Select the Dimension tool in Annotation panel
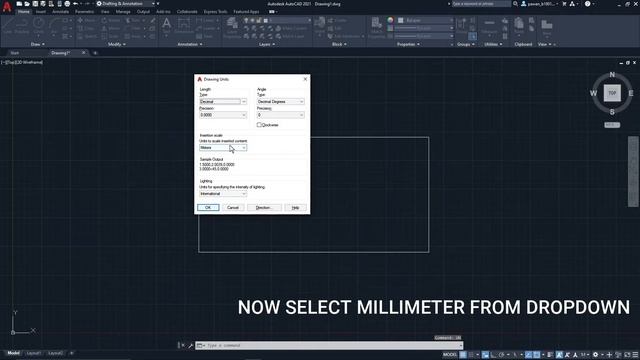 184,26
